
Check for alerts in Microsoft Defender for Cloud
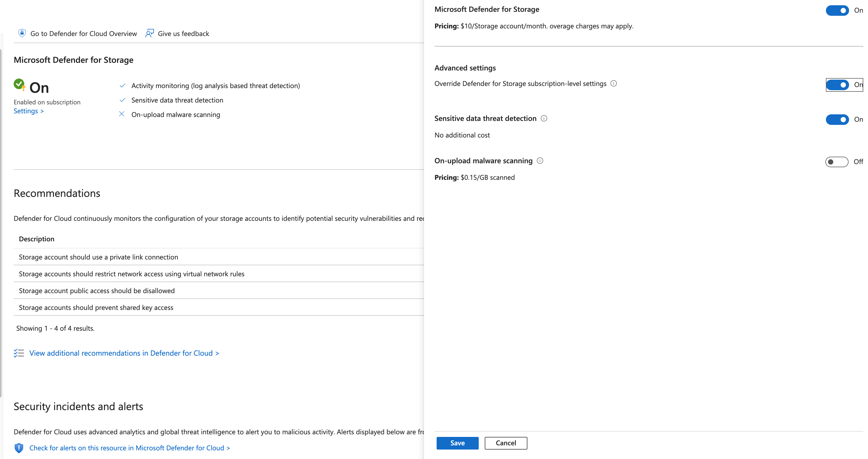[129, 448]
